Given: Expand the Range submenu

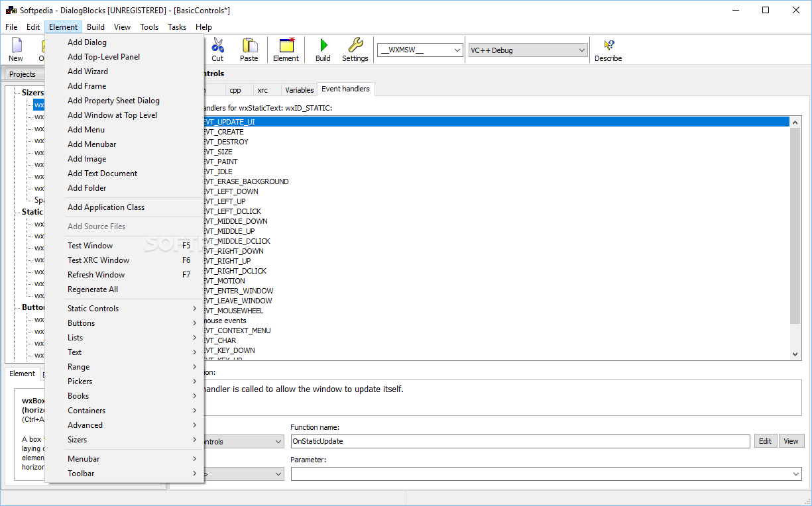Looking at the screenshot, I should [x=125, y=367].
